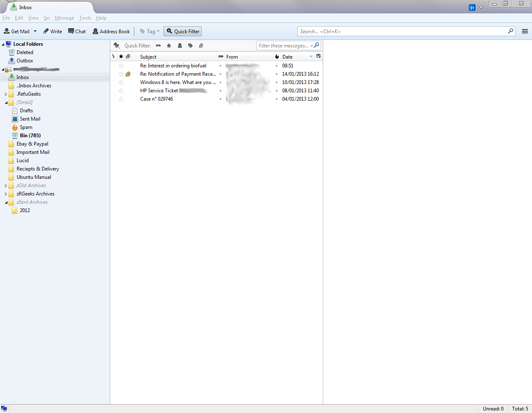The width and height of the screenshot is (532, 413).
Task: Expand the zRGeeks Archives folder
Action: tap(6, 194)
